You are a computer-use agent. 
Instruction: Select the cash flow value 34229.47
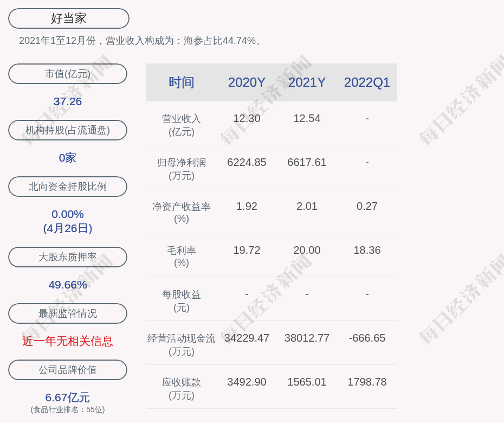point(247,338)
